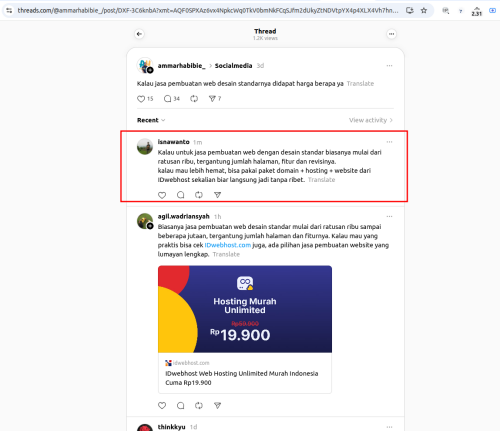Repost the ammarhabibie_ post
This screenshot has height=431, width=500.
(194, 99)
